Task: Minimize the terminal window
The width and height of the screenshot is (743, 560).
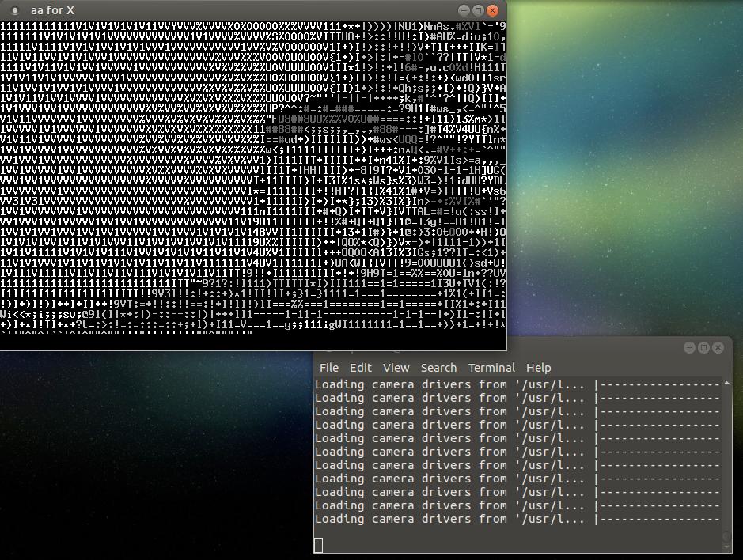Action: click(690, 348)
